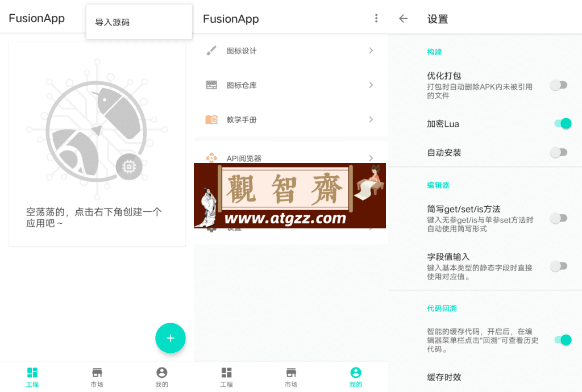
Task: Click the highlighted 我的 profile icon in middle screen
Action: coord(356,372)
